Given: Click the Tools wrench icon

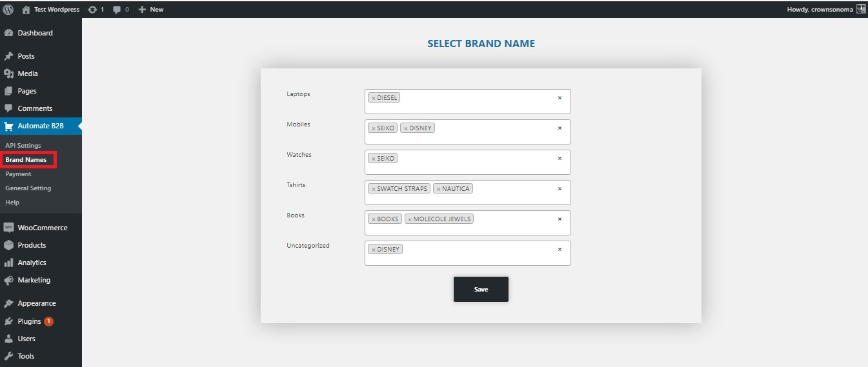Looking at the screenshot, I should pyautogui.click(x=8, y=356).
